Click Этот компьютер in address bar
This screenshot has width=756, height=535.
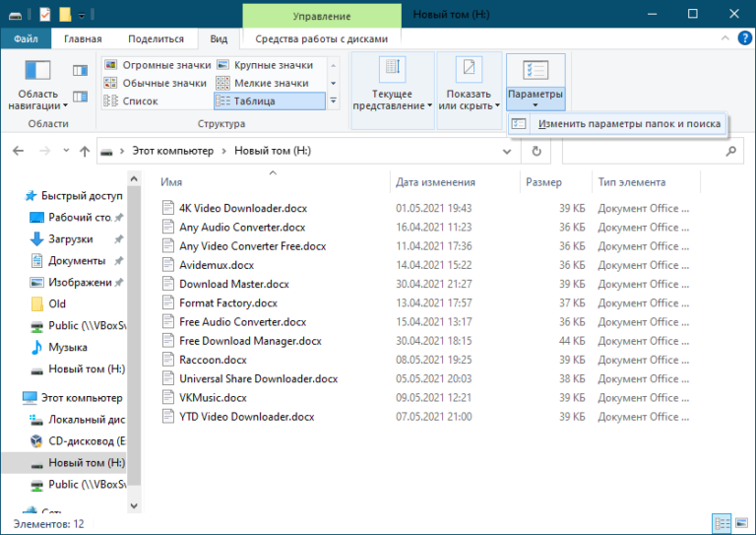(x=173, y=151)
